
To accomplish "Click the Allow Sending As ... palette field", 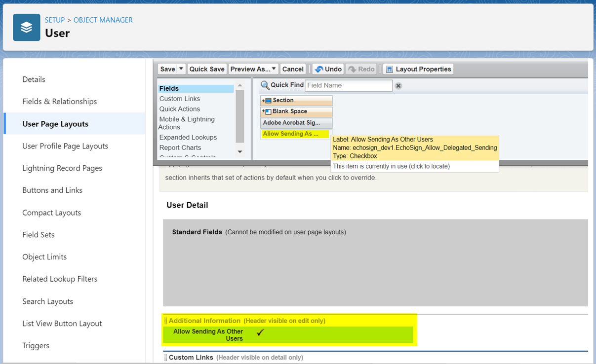I will pyautogui.click(x=295, y=134).
